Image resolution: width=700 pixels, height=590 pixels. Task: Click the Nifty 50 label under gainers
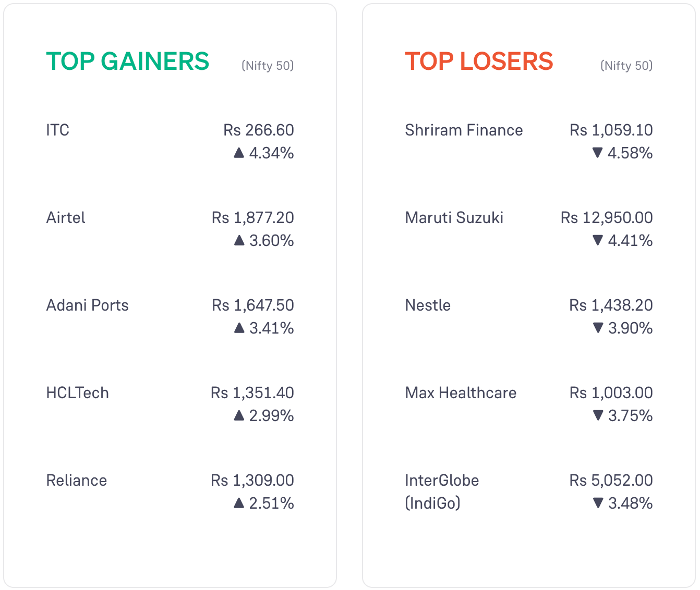click(268, 66)
